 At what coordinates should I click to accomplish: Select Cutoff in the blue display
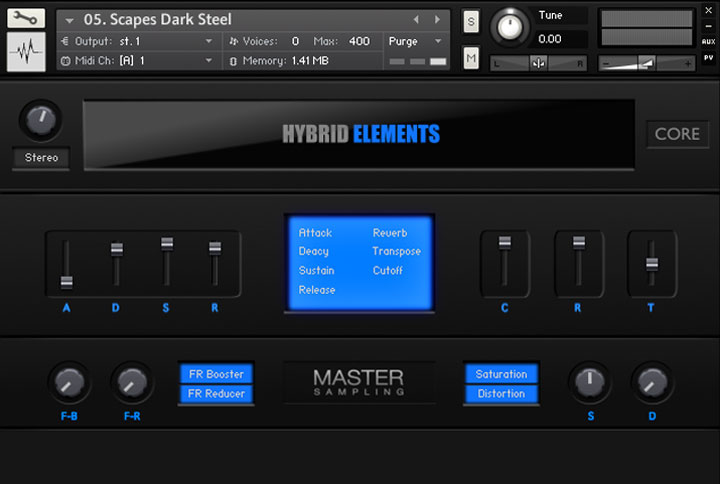click(x=388, y=270)
